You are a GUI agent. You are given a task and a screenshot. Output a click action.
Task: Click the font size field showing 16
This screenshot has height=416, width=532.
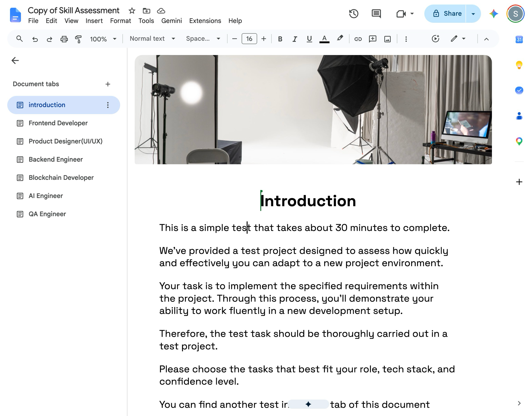click(249, 39)
